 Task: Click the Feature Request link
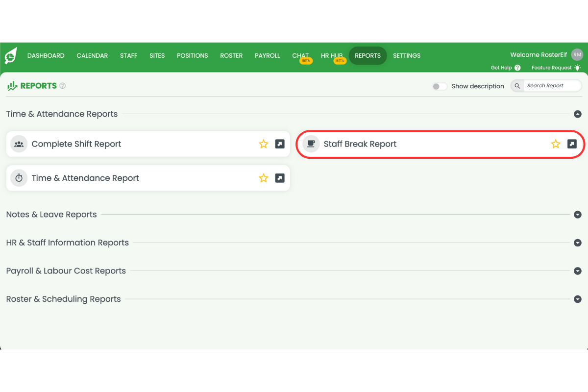[553, 67]
